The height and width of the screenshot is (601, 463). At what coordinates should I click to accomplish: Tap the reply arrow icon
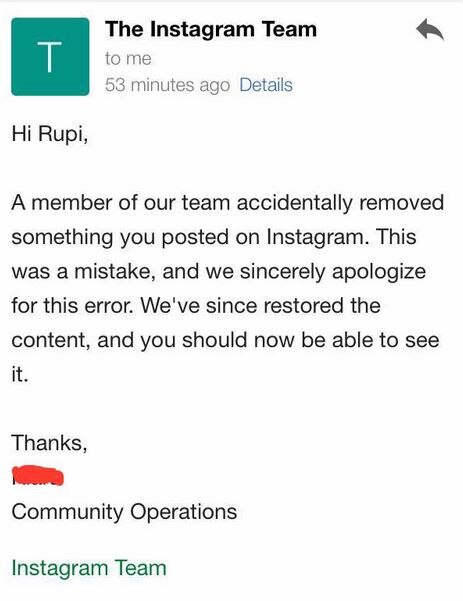click(430, 29)
